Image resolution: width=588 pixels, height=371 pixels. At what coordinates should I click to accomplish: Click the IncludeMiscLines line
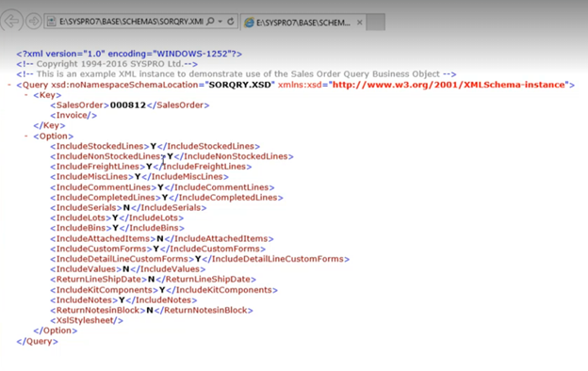139,176
